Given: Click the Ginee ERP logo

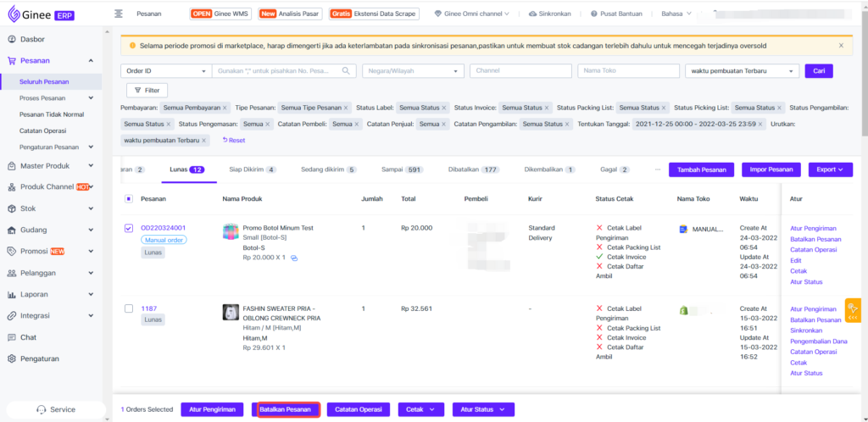Looking at the screenshot, I should pyautogui.click(x=41, y=14).
